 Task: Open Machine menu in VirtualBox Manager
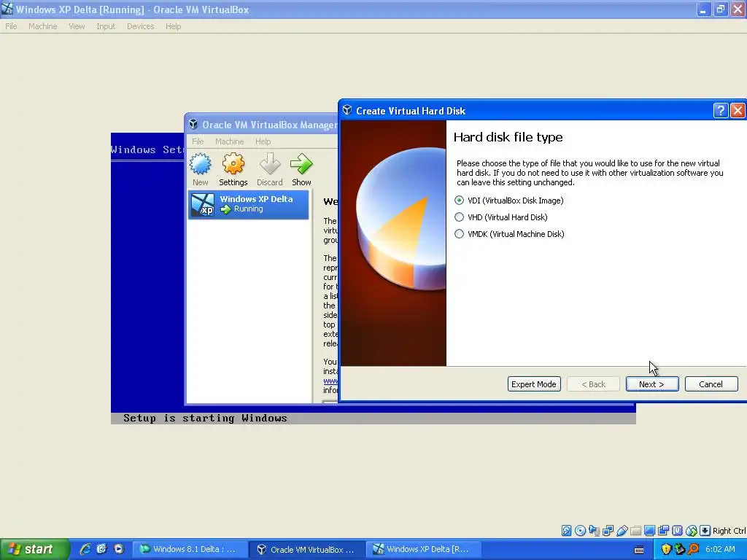tap(229, 141)
